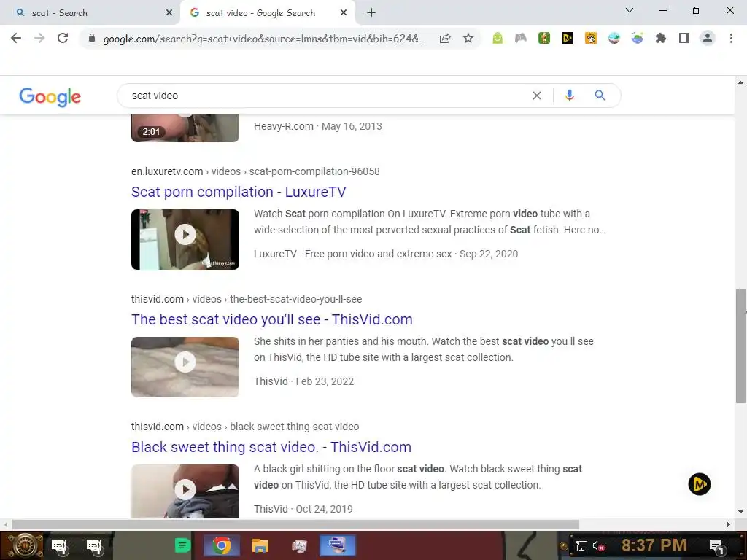Viewport: 747px width, 560px height.
Task: Start voice search with microphone icon
Action: coord(569,96)
